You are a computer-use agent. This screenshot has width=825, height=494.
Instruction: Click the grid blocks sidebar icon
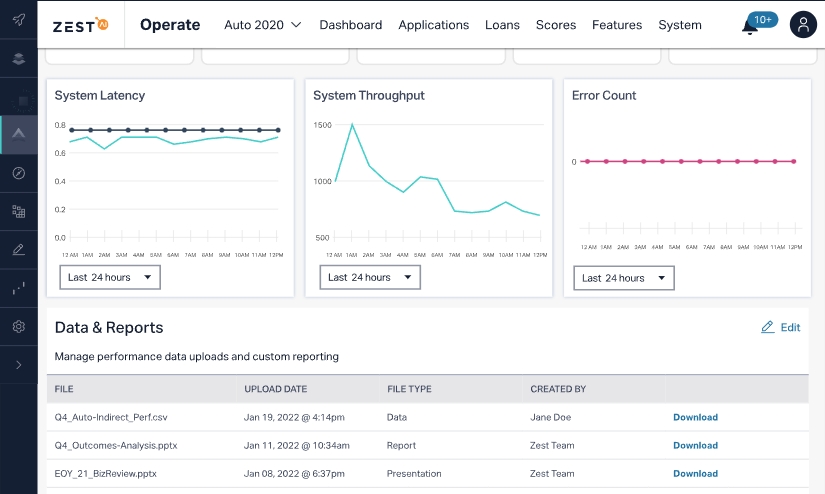point(18,211)
